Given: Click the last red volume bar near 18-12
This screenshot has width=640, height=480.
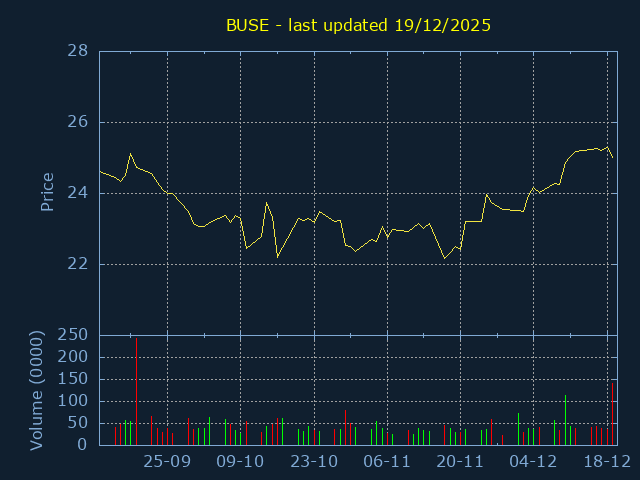Looking at the screenshot, I should (x=612, y=414).
